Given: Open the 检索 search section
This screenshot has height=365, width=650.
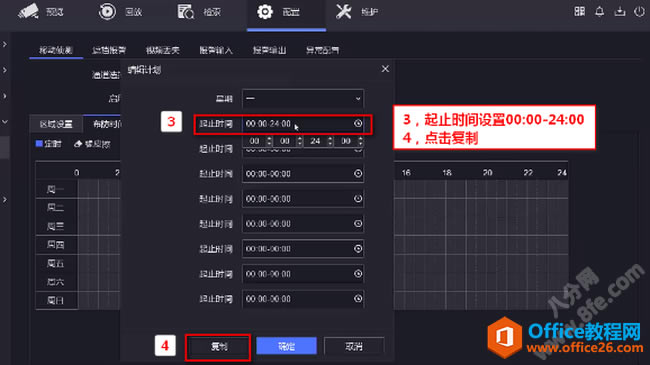Looking at the screenshot, I should (199, 12).
